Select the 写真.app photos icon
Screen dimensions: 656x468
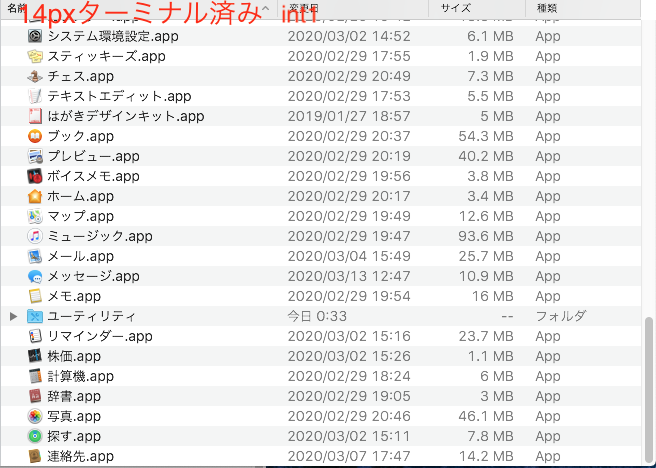pos(35,416)
